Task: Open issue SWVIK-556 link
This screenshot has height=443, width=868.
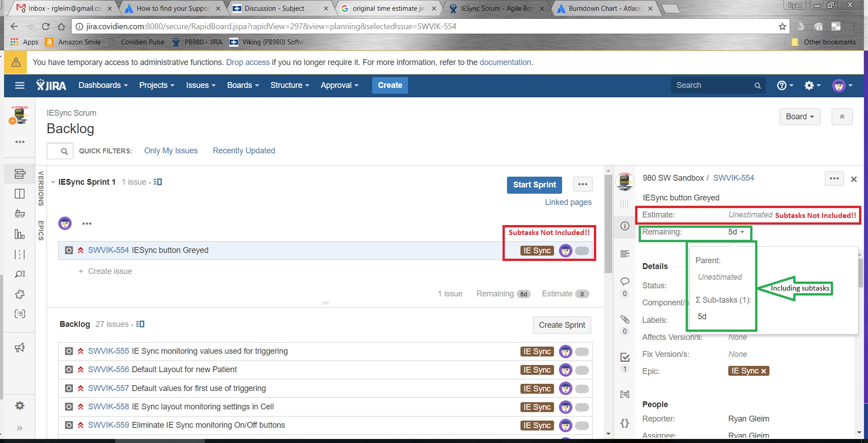Action: tap(108, 369)
